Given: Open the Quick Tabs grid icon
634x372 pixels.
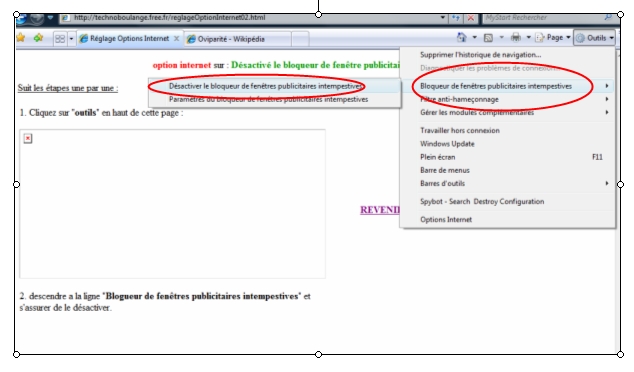Looking at the screenshot, I should (60, 39).
